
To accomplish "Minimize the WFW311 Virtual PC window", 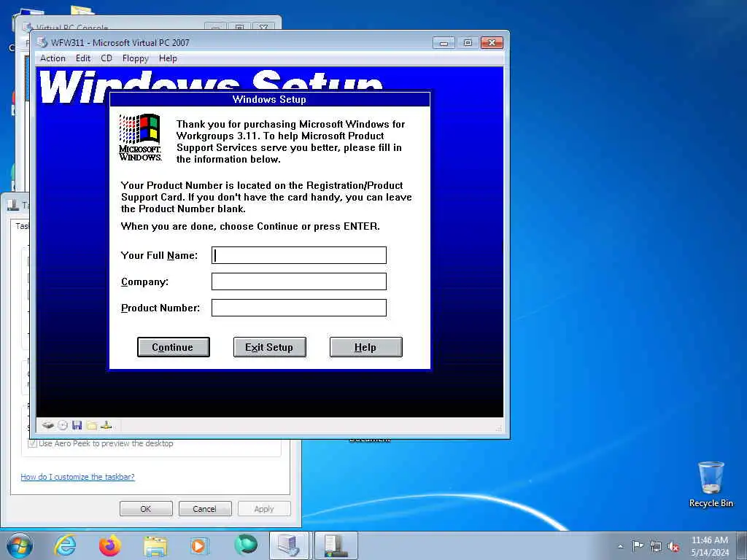I will tap(444, 43).
